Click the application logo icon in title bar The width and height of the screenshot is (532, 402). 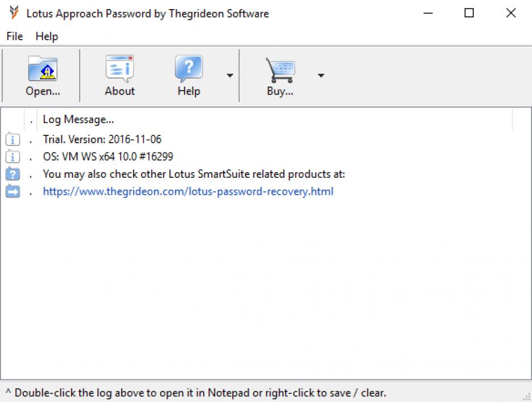(14, 13)
